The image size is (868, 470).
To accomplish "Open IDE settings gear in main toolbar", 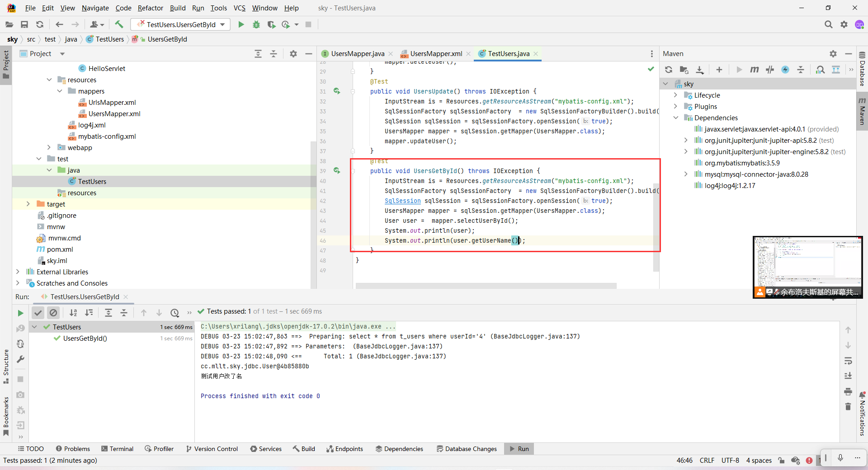I will [844, 24].
